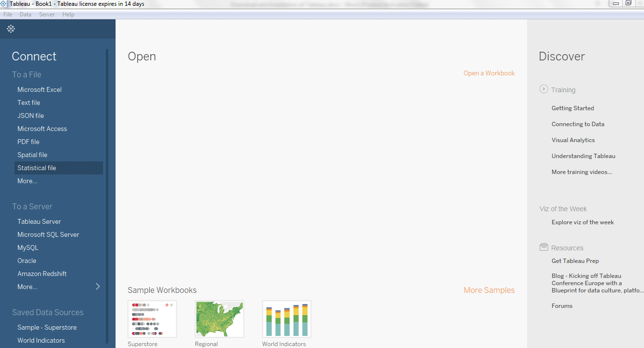Image resolution: width=644 pixels, height=348 pixels.
Task: Open the Help menu
Action: click(68, 14)
